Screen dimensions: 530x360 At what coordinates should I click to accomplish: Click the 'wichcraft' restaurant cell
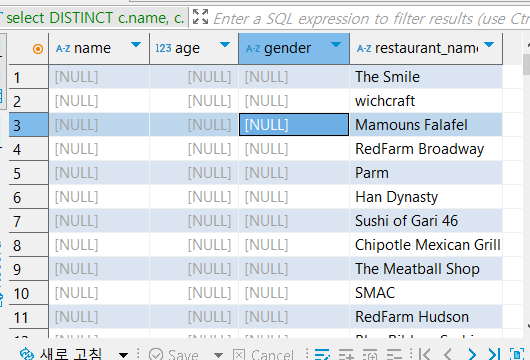tap(426, 101)
